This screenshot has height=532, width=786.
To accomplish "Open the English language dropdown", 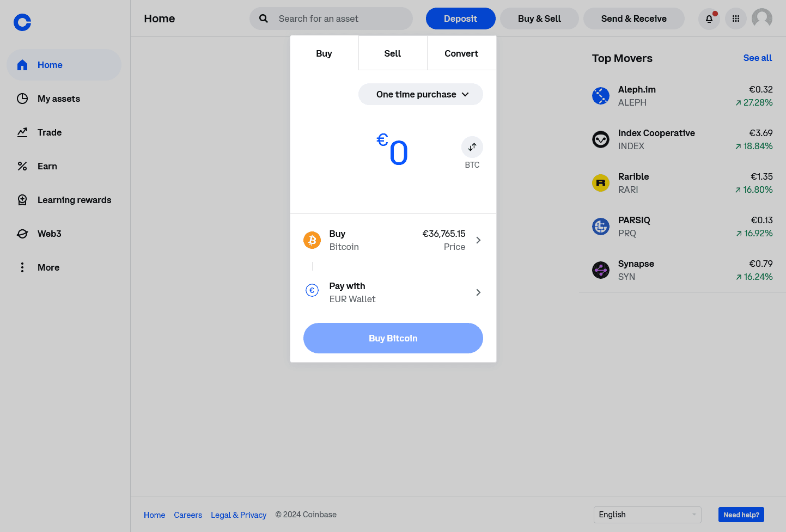I will click(647, 515).
